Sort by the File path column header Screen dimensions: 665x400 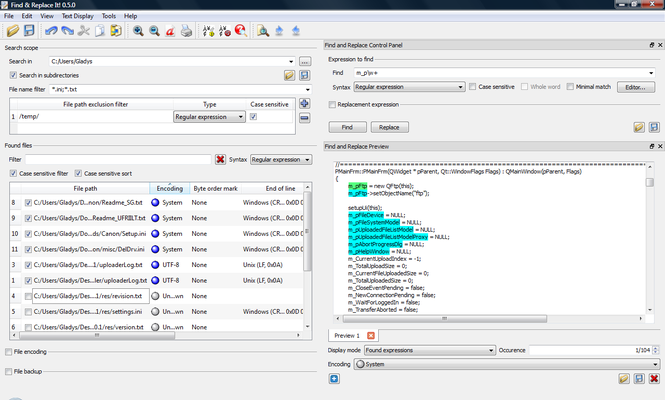pyautogui.click(x=85, y=188)
